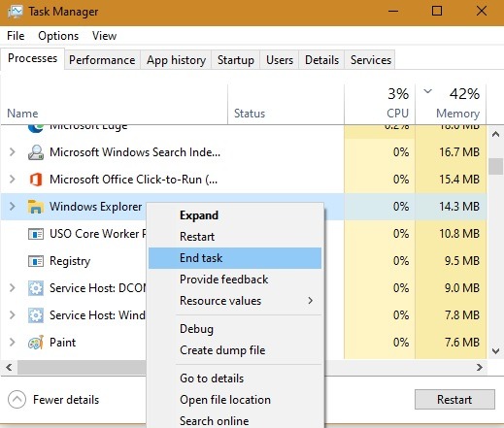Image resolution: width=504 pixels, height=428 pixels.
Task: Click the horizontal scrollbar right arrow
Action: 480,368
